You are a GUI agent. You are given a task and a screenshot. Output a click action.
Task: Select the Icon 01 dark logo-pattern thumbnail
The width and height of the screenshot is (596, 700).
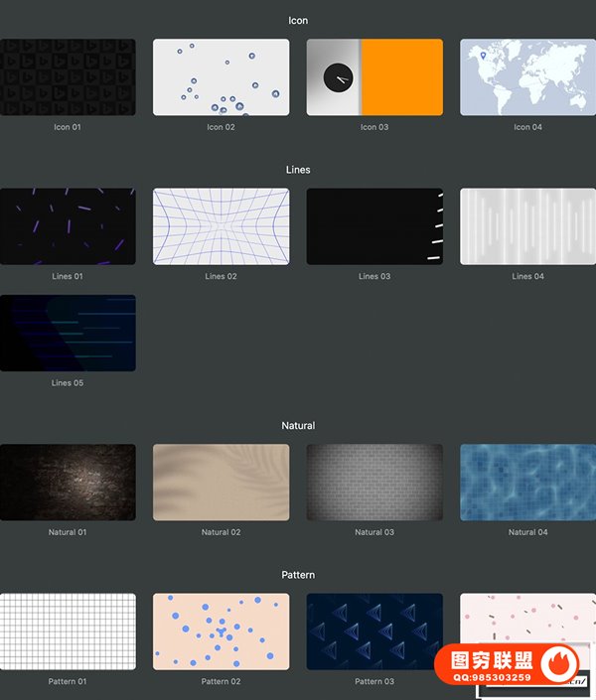click(x=68, y=77)
